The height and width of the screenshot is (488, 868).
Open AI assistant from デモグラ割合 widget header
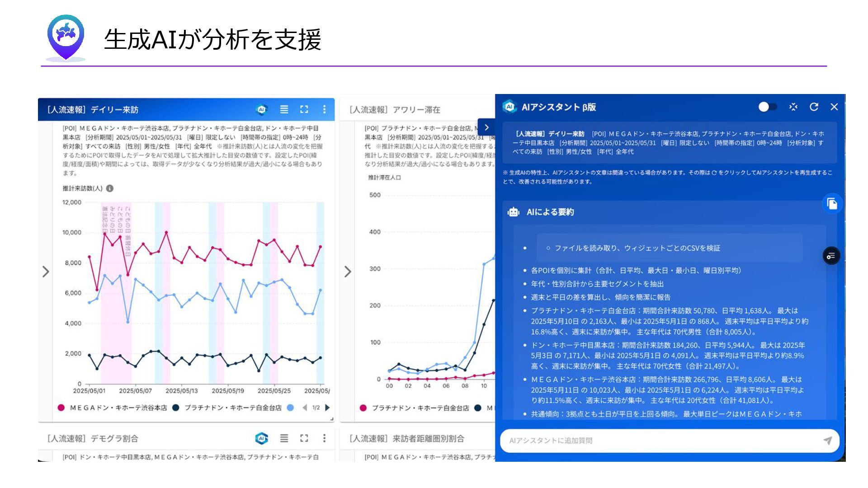[x=261, y=438]
